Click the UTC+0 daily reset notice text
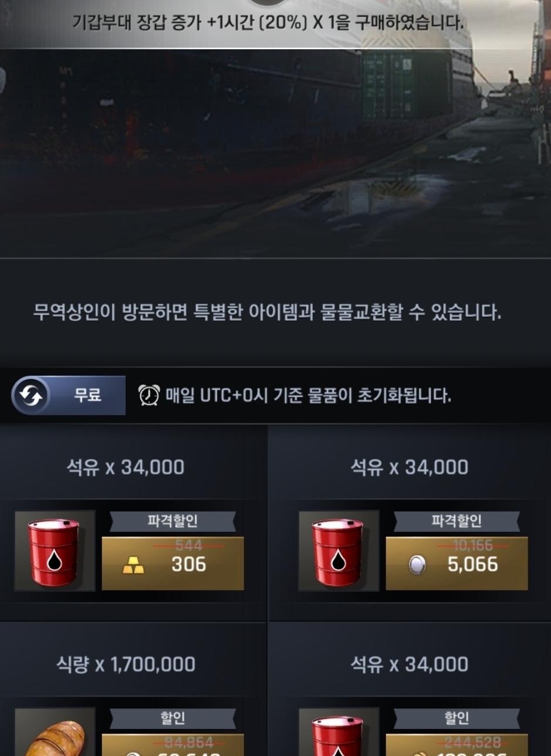This screenshot has height=756, width=551. [x=308, y=395]
